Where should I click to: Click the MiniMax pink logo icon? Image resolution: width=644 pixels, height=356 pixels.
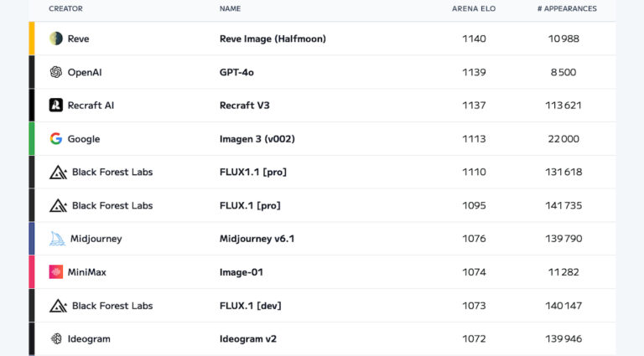point(56,272)
